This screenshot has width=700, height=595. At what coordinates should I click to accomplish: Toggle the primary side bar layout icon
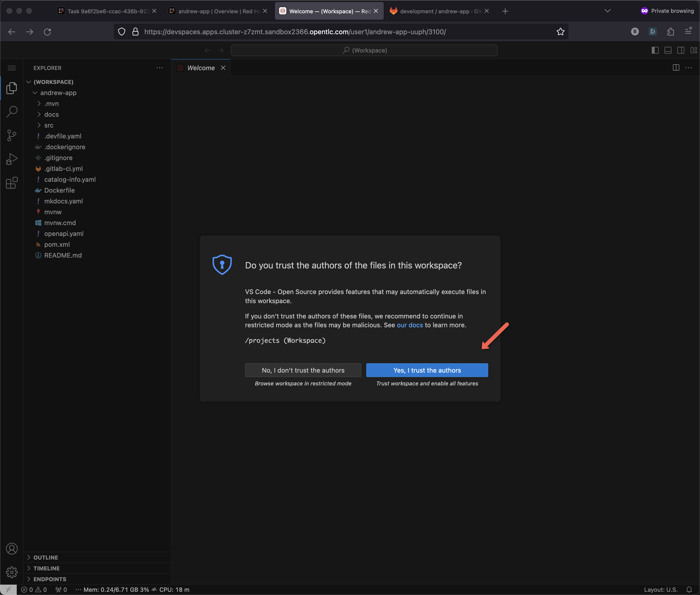[x=655, y=50]
